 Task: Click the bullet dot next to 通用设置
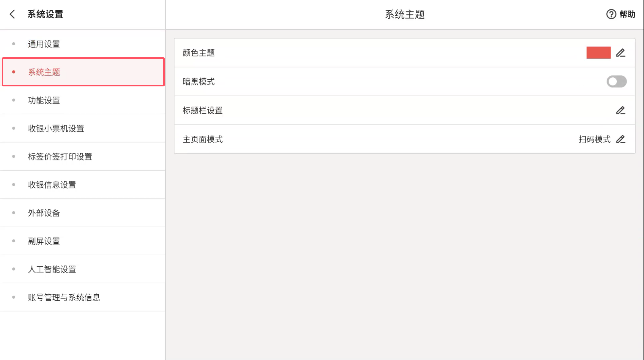(14, 44)
